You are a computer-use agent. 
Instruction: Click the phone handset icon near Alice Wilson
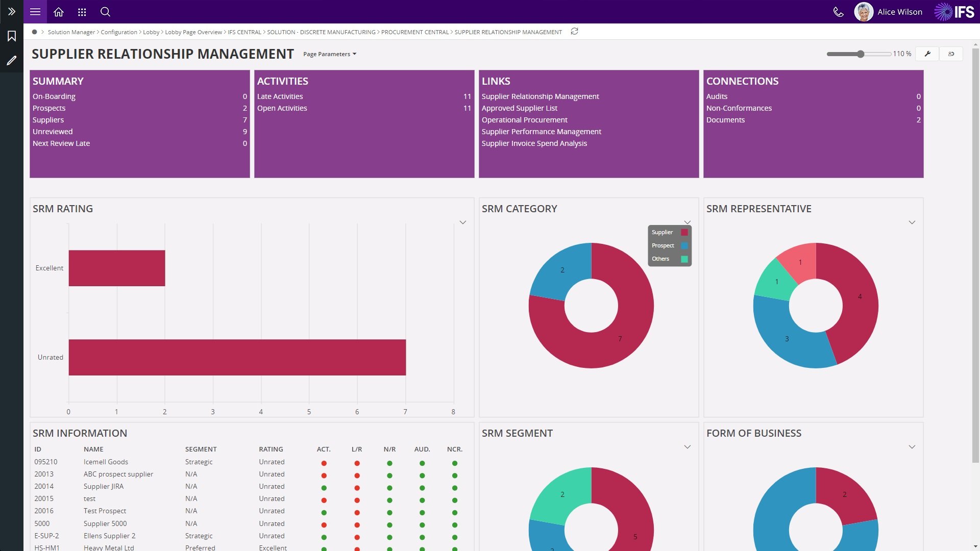coord(839,12)
